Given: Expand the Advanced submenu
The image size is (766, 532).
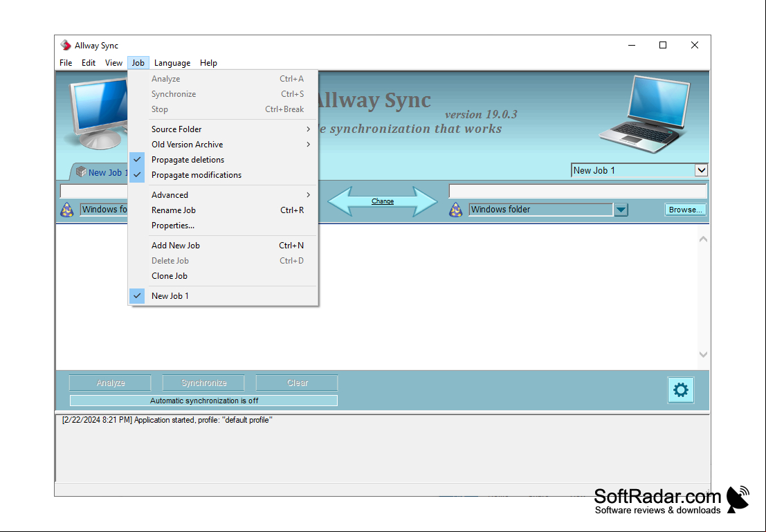Looking at the screenshot, I should point(224,195).
